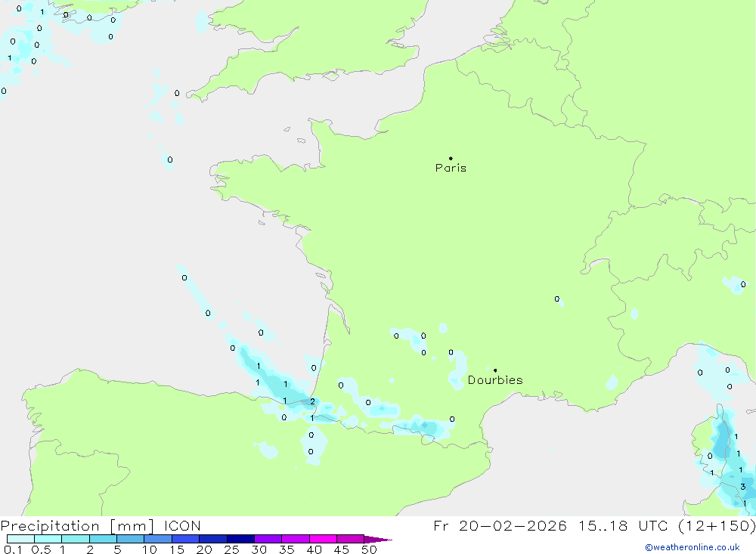Image resolution: width=756 pixels, height=554 pixels.
Task: Click the '50' legend scale label
Action: tap(369, 549)
